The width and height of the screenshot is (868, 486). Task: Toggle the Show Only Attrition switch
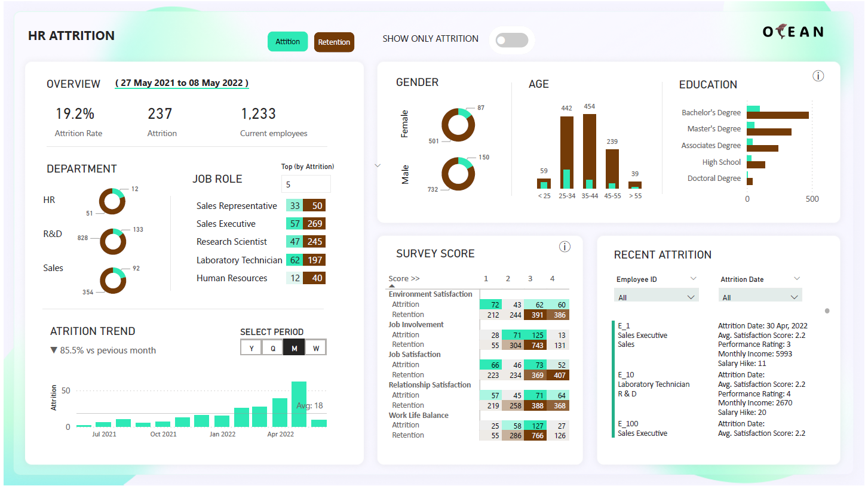[512, 40]
